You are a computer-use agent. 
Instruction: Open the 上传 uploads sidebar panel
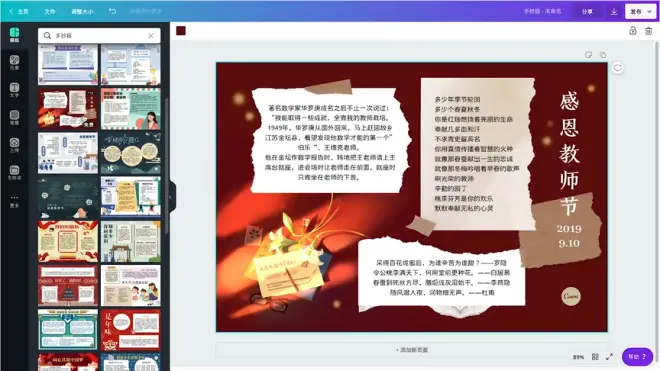coord(14,145)
